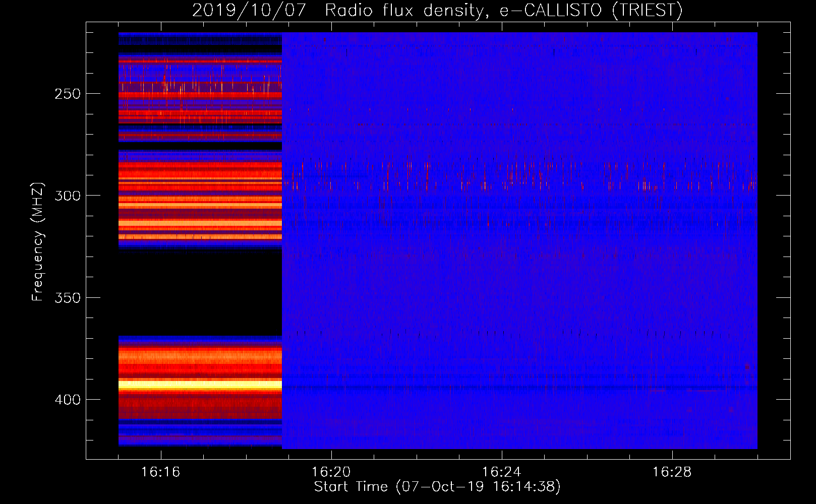Select the 250 frequency axis label

click(68, 94)
